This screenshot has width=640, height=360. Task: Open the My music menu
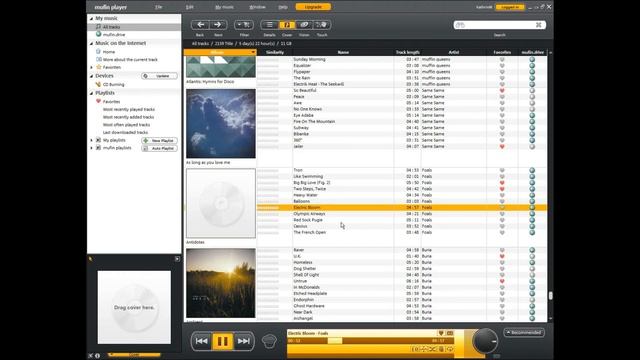[x=224, y=7]
